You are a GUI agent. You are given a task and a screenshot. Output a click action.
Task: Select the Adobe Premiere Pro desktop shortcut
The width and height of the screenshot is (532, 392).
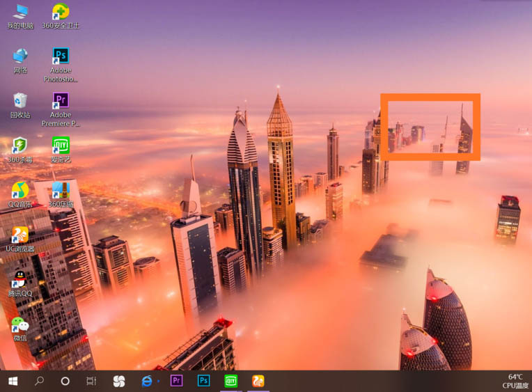coord(61,109)
